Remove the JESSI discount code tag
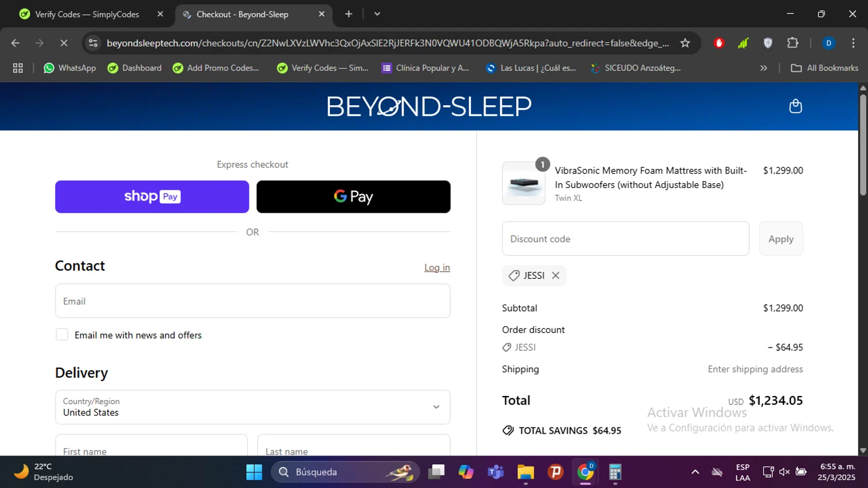The height and width of the screenshot is (488, 868). point(556,276)
